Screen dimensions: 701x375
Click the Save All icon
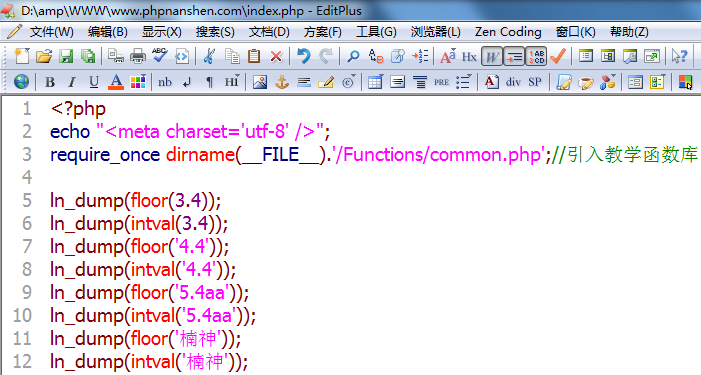(88, 56)
